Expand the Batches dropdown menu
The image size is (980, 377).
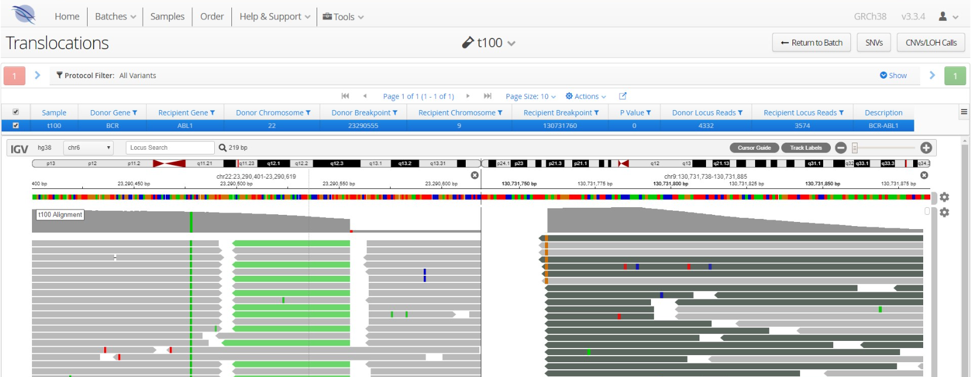[x=115, y=17]
